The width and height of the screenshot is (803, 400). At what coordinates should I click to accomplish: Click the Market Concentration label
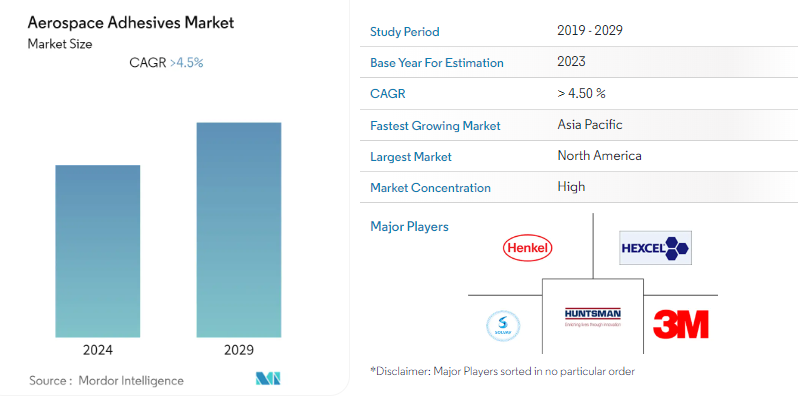(430, 188)
